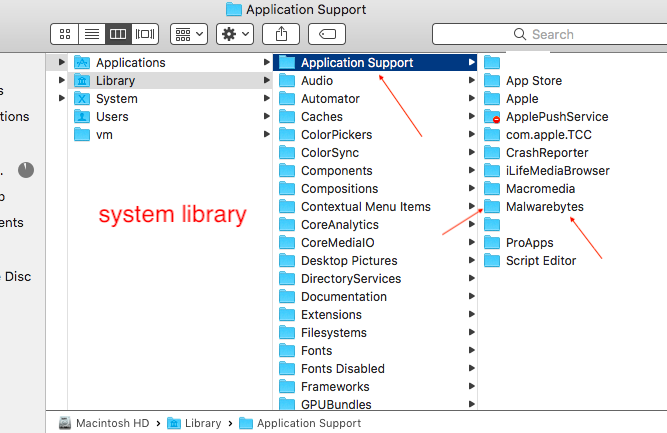Click the Fonts folder icon

287,351
